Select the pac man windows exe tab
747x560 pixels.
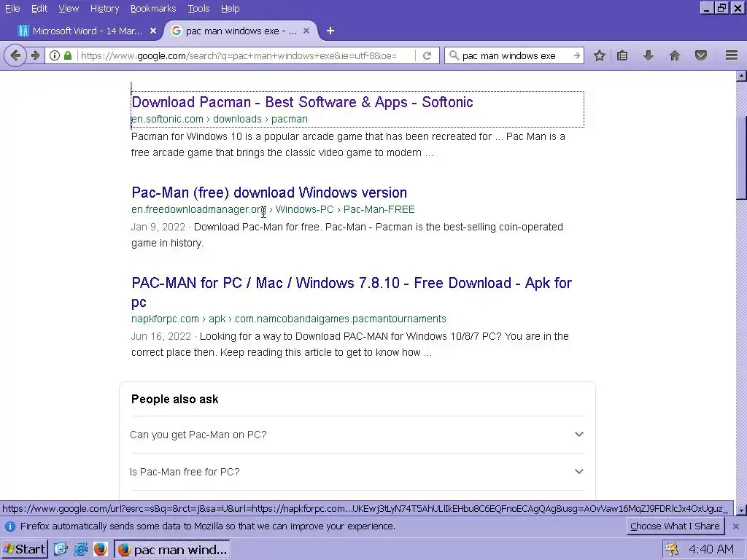pos(241,31)
